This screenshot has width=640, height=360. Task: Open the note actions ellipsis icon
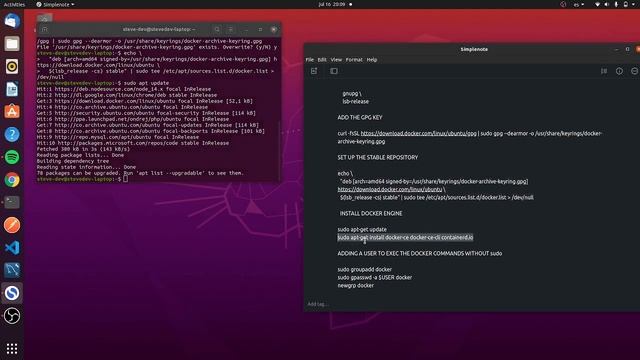pos(635,71)
